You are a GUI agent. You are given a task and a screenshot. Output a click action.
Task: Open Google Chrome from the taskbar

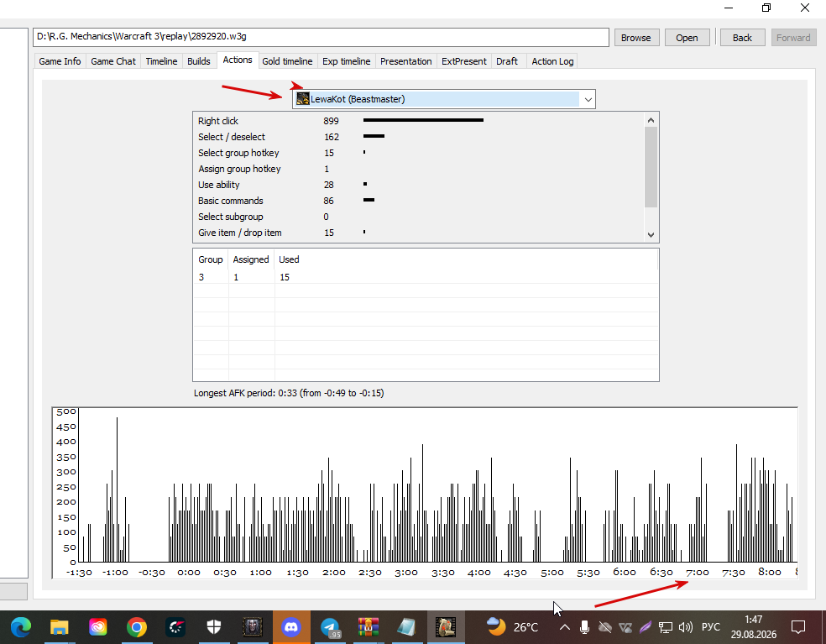pos(137,627)
